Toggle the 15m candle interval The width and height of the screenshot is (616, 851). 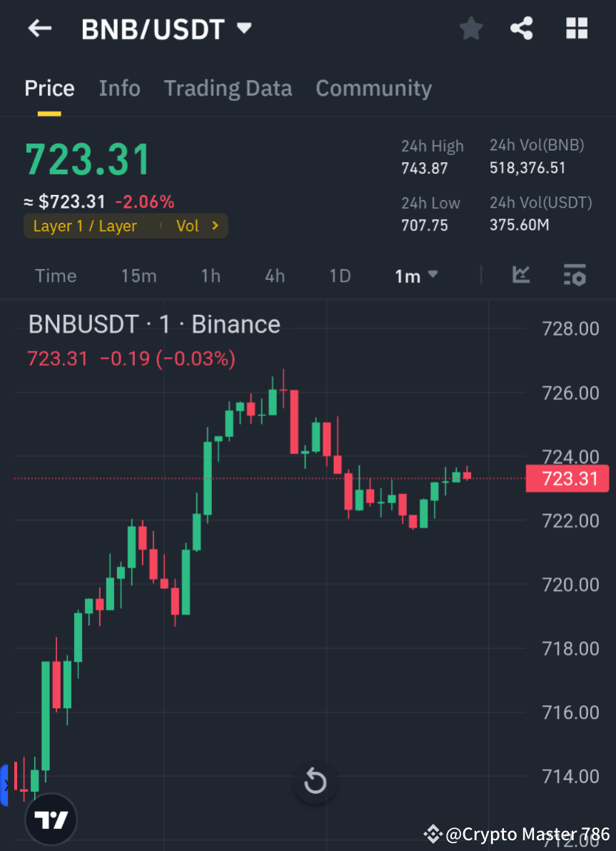pos(138,276)
